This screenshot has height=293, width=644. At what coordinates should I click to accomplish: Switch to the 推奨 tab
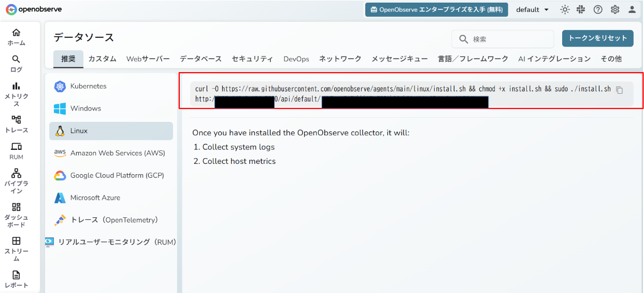pyautogui.click(x=68, y=59)
